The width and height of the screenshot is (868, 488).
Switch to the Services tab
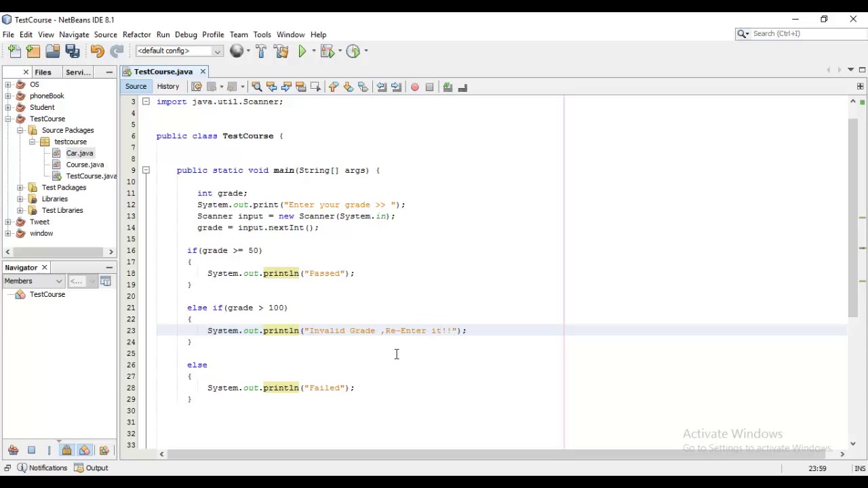pos(78,72)
